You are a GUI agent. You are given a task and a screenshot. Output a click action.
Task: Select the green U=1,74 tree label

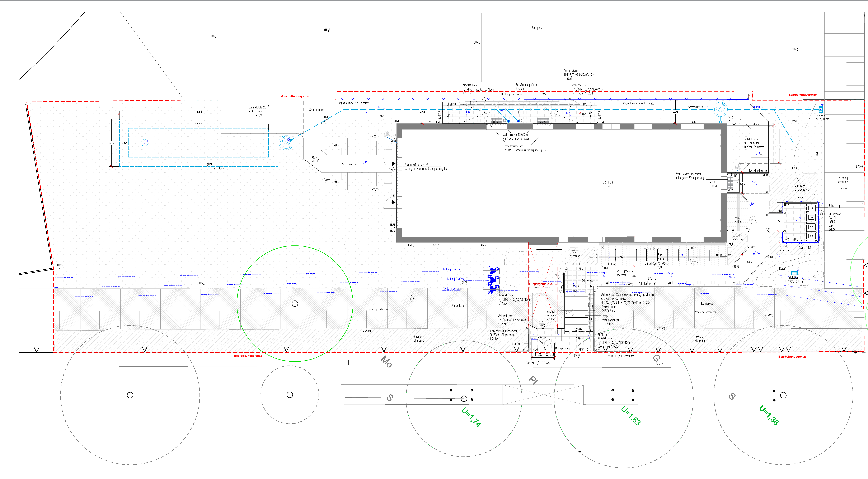471,417
